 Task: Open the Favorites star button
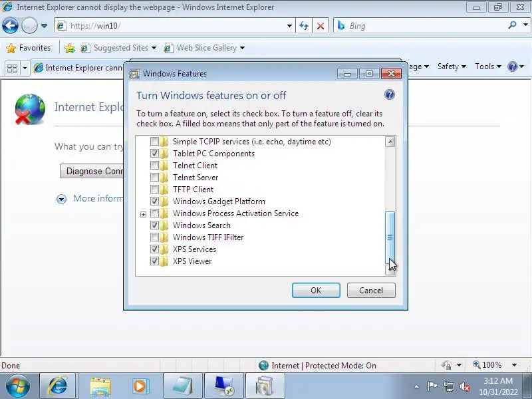click(x=29, y=48)
